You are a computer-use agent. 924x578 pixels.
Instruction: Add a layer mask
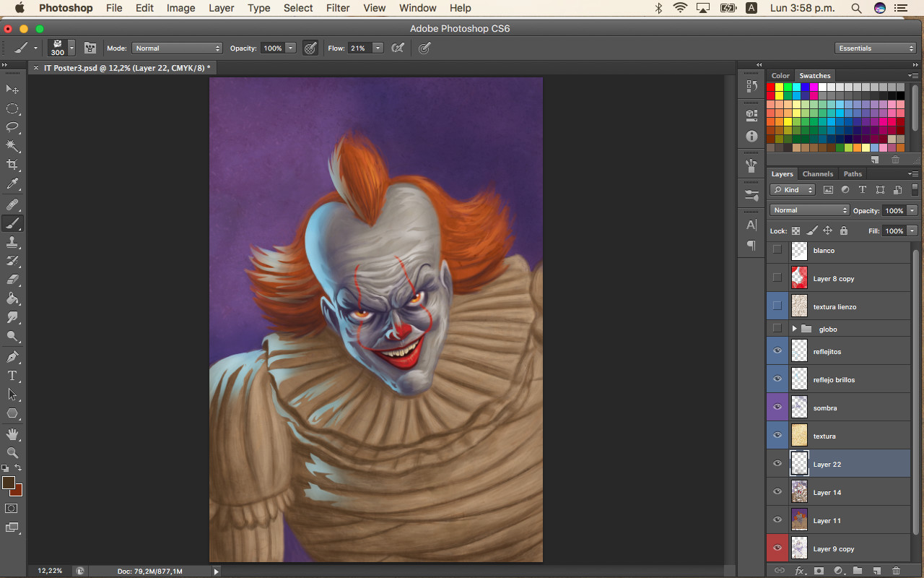[x=819, y=571]
